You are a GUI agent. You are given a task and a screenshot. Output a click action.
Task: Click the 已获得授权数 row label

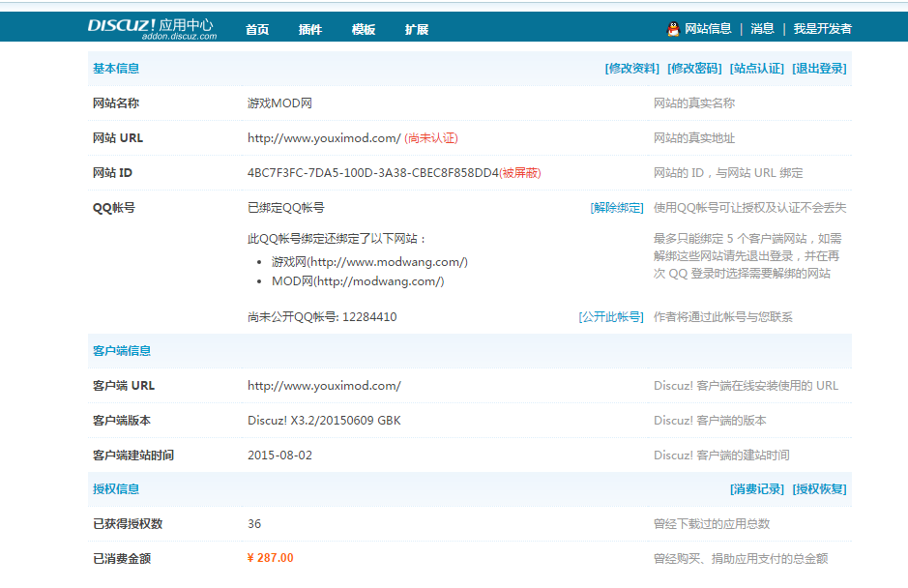(128, 524)
